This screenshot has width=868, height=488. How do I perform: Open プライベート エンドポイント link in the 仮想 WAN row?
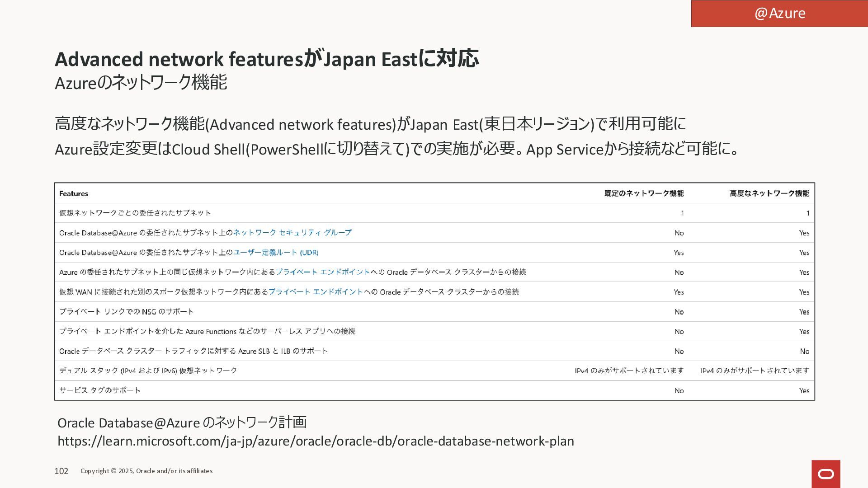click(316, 291)
